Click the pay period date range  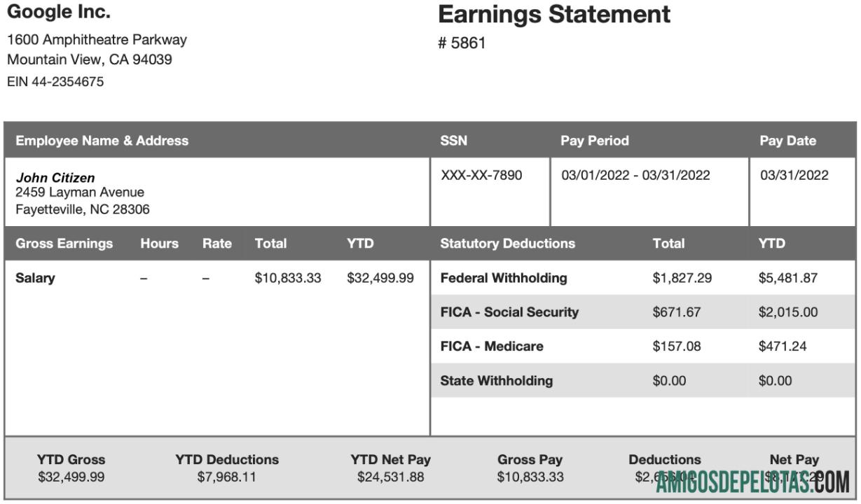(x=635, y=176)
